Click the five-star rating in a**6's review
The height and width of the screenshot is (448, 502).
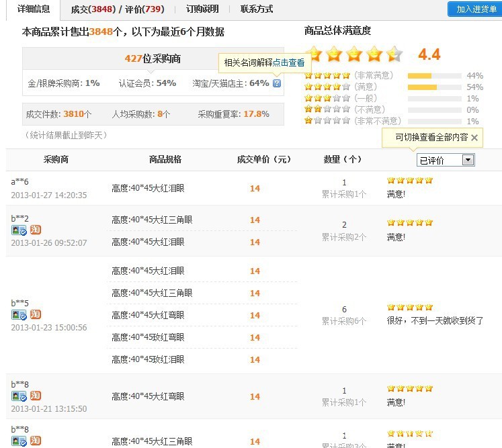point(409,180)
